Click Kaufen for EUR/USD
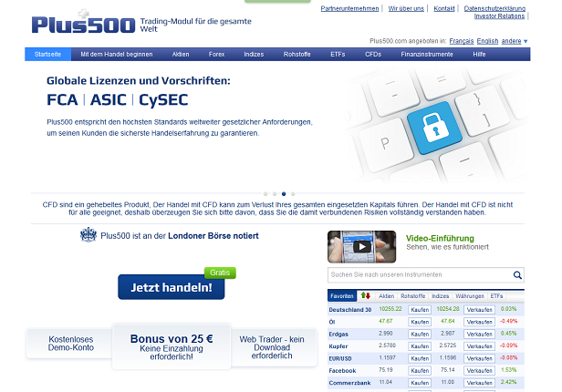The height and width of the screenshot is (392, 562). click(x=420, y=358)
